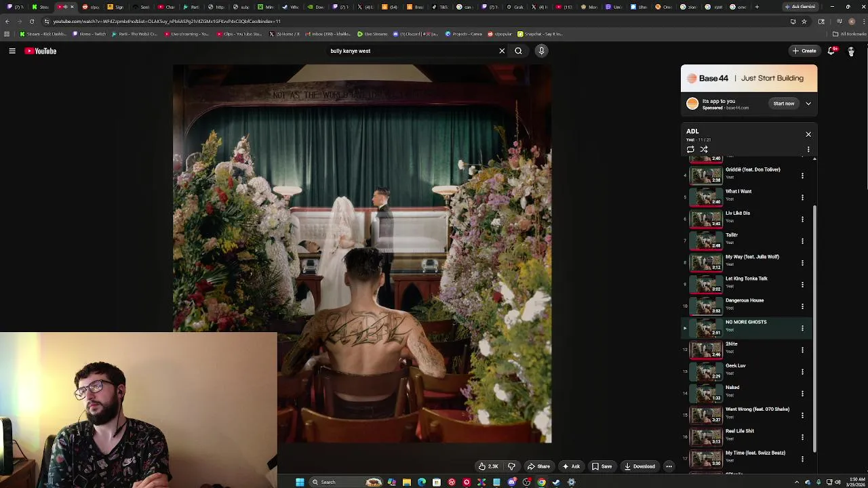Viewport: 868px width, 488px height.
Task: Open options menu for What I Want
Action: coord(802,197)
